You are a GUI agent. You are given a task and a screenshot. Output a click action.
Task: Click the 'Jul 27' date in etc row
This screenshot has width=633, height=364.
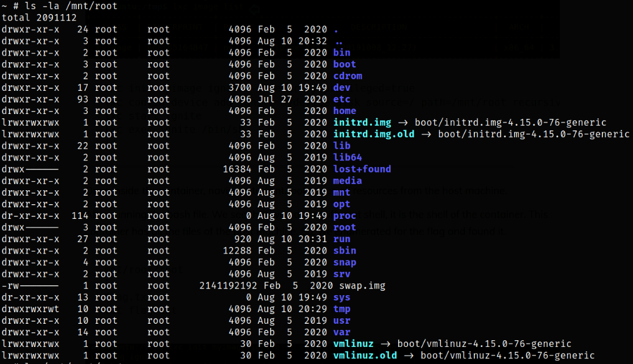[274, 99]
